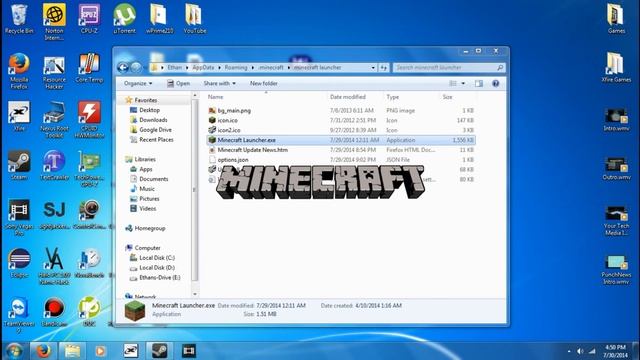Open Bandicam desktop shortcut
Image resolution: width=640 pixels, height=360 pixels.
click(x=54, y=312)
